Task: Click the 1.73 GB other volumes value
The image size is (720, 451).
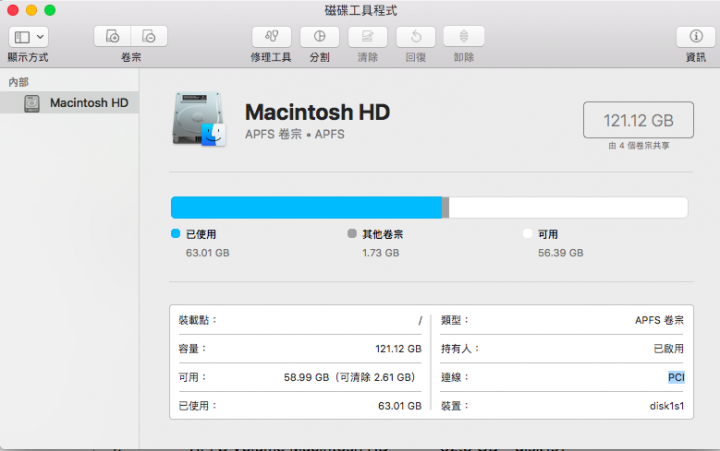Action: pos(381,253)
